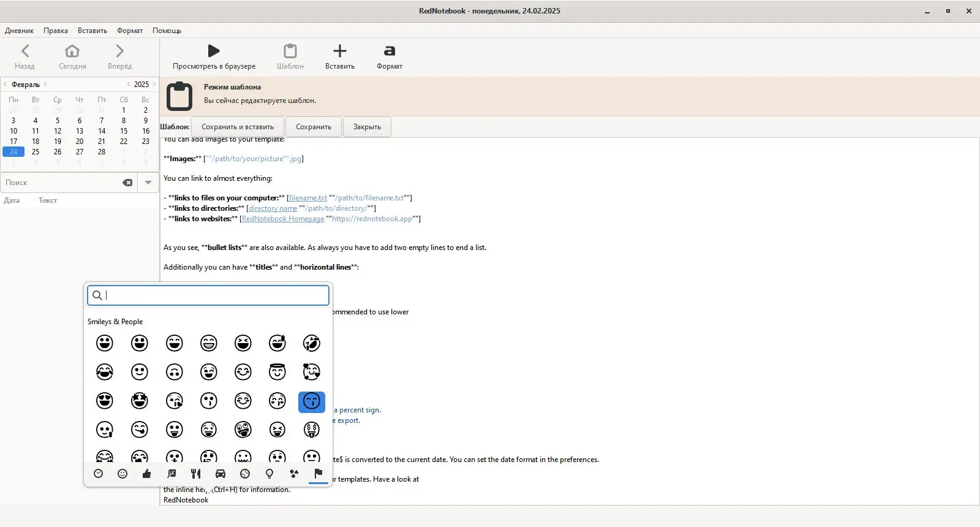Open nature leaf emoji category
Image resolution: width=980 pixels, height=527 pixels.
[x=171, y=474]
